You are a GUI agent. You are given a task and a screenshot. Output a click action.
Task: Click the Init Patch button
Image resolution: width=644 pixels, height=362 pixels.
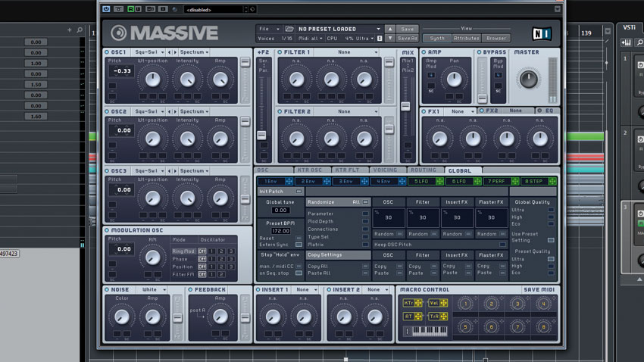click(x=280, y=192)
